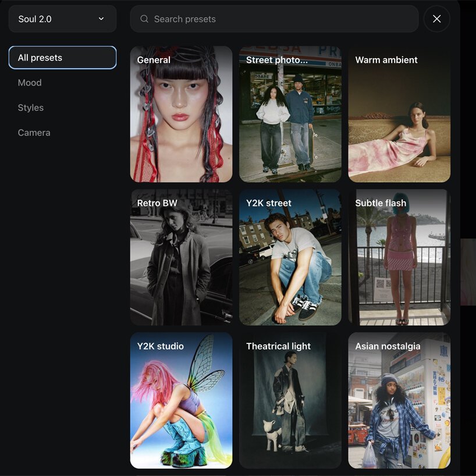Screen dimensions: 476x476
Task: Close the presets panel with X icon
Action: pyautogui.click(x=436, y=19)
